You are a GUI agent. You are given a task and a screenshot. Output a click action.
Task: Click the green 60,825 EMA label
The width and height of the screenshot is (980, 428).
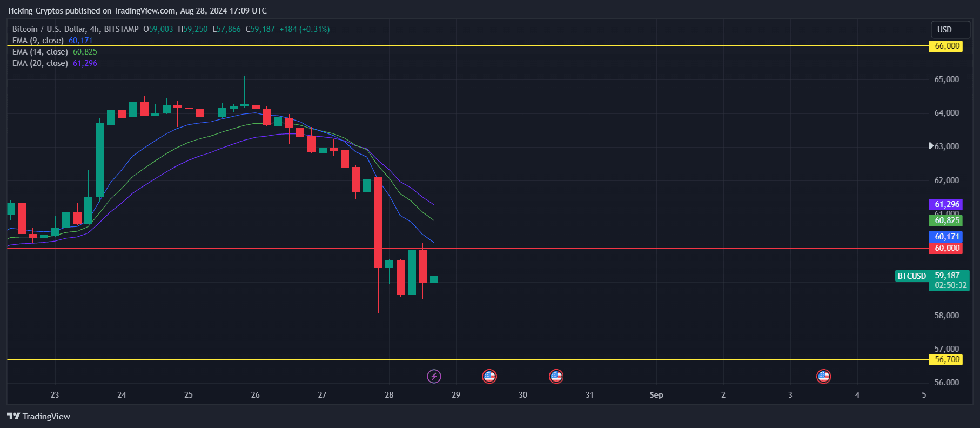945,220
